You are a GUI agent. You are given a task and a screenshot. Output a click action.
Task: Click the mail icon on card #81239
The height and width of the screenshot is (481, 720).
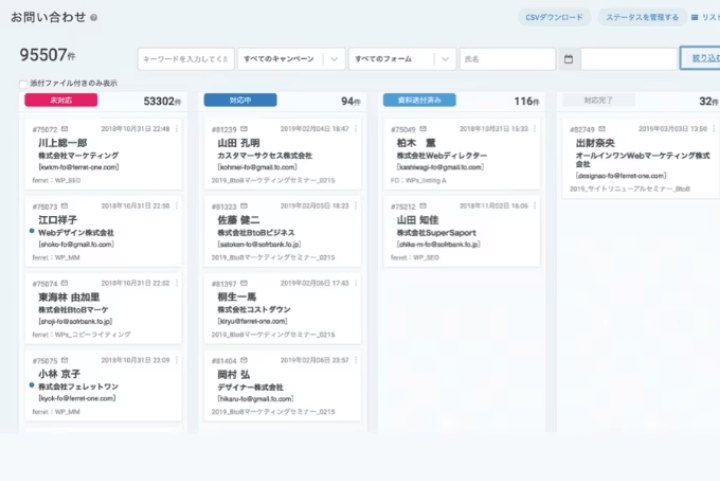[x=245, y=129]
